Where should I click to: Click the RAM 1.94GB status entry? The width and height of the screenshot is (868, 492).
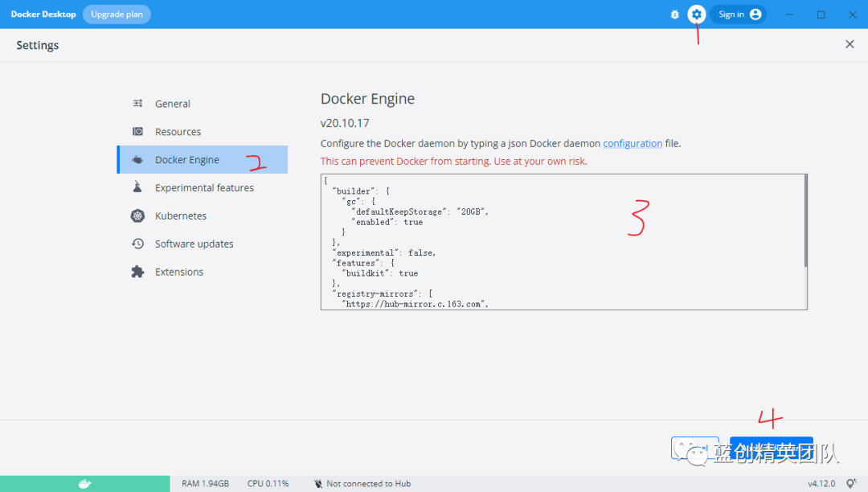pyautogui.click(x=205, y=484)
